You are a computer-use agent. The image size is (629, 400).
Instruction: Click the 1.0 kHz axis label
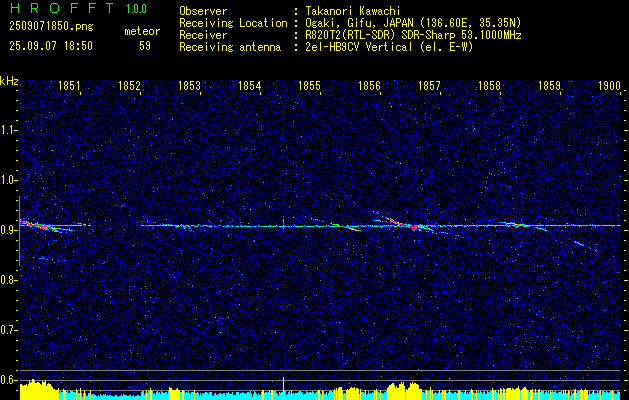8,180
